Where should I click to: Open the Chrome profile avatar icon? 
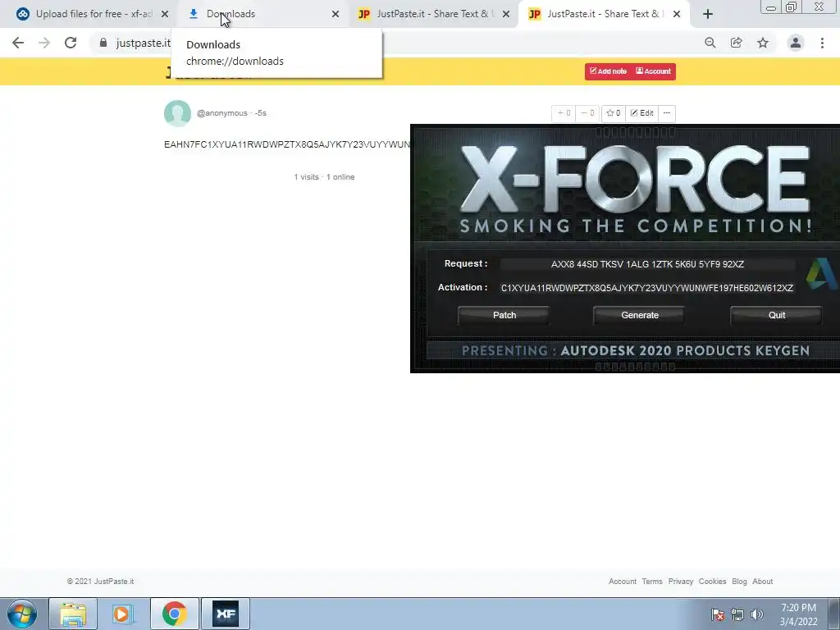click(x=796, y=43)
